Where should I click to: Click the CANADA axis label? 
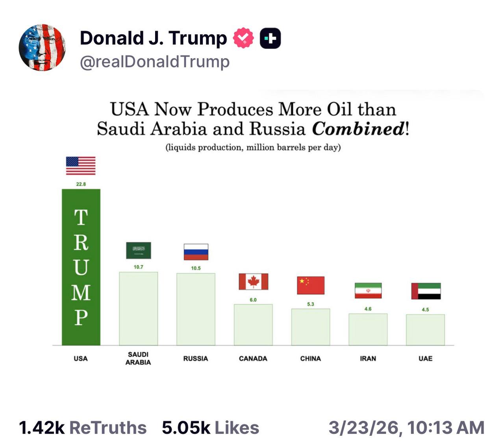coord(253,359)
